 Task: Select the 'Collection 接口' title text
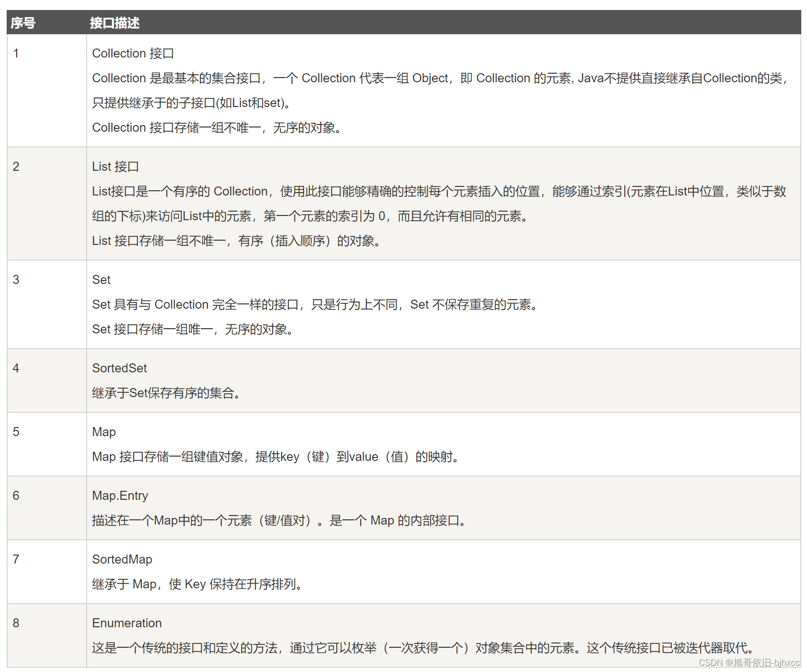pos(133,53)
